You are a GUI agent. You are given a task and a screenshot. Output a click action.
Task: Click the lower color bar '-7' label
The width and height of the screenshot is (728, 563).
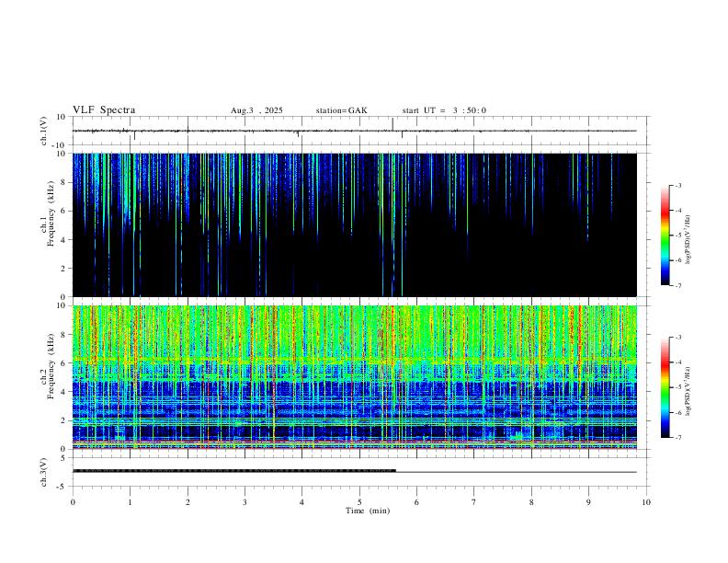(x=677, y=438)
